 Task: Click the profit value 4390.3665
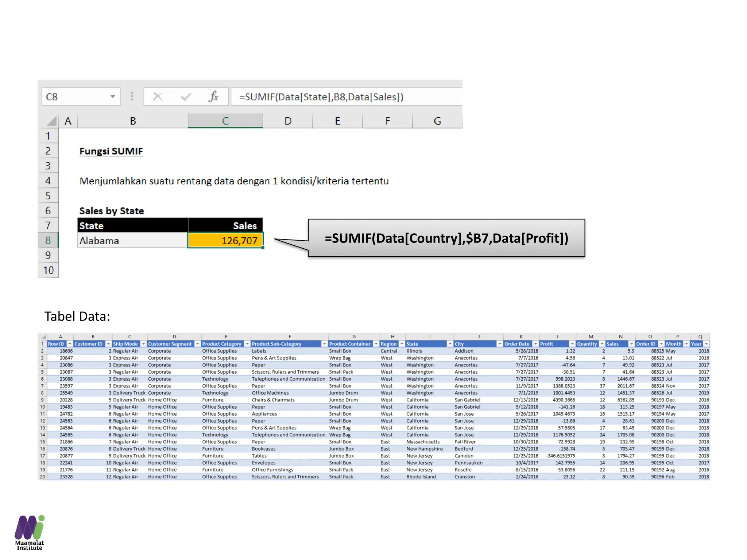click(557, 400)
